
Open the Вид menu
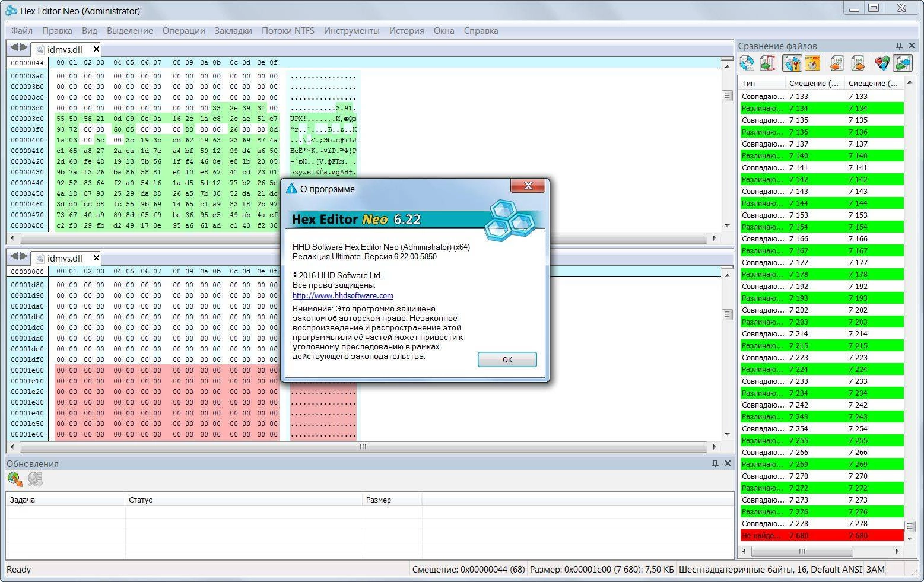click(90, 31)
